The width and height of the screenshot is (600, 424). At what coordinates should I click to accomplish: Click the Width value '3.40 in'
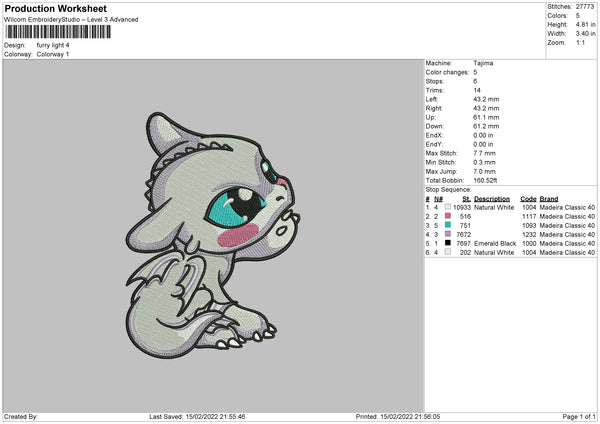(x=585, y=34)
